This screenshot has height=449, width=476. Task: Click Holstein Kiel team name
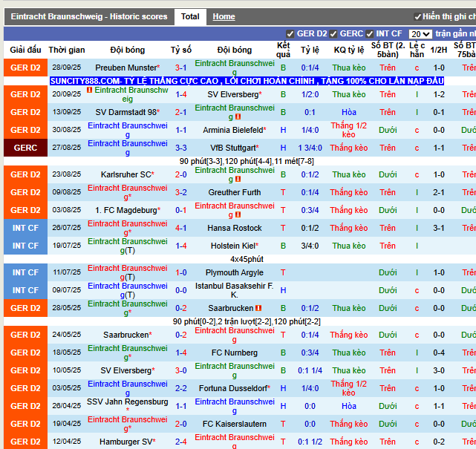[x=235, y=246]
